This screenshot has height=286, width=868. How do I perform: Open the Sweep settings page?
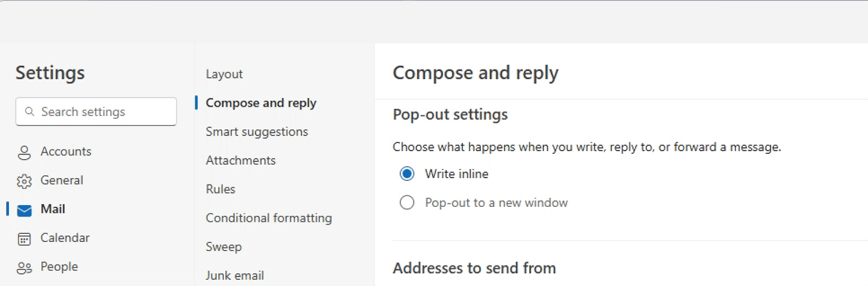pyautogui.click(x=224, y=247)
